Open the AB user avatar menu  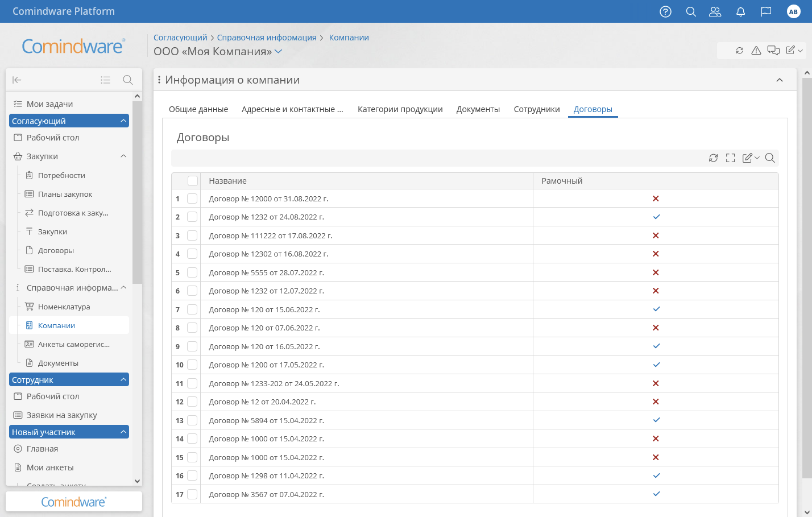click(793, 11)
